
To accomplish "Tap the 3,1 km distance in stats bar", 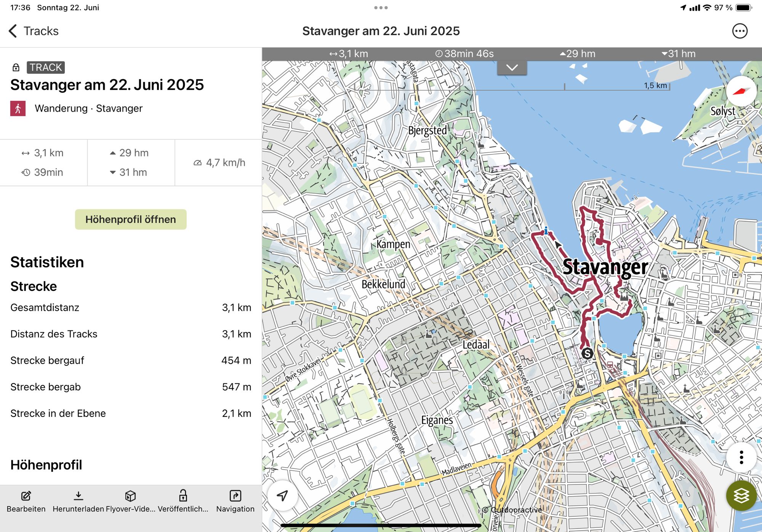I will tap(349, 54).
